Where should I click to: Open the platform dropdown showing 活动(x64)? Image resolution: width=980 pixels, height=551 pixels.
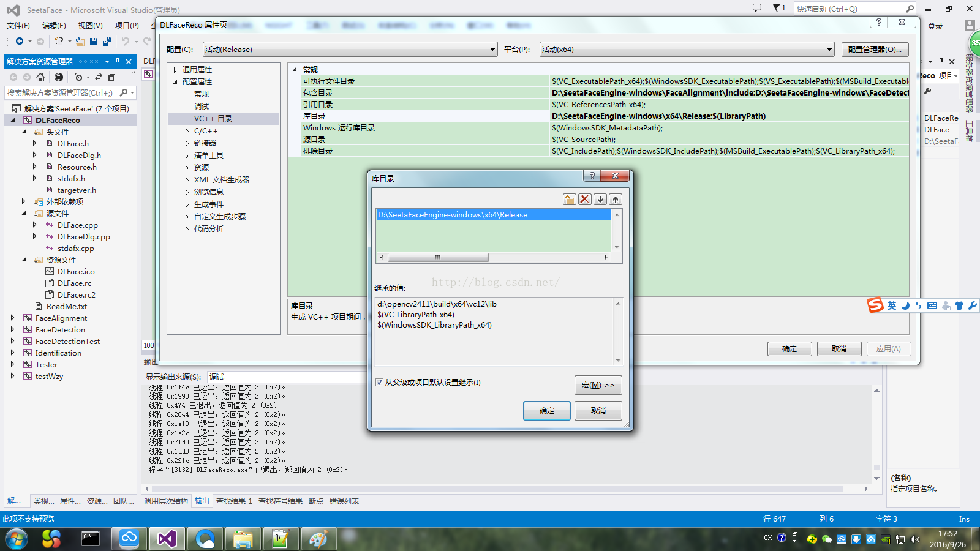687,50
